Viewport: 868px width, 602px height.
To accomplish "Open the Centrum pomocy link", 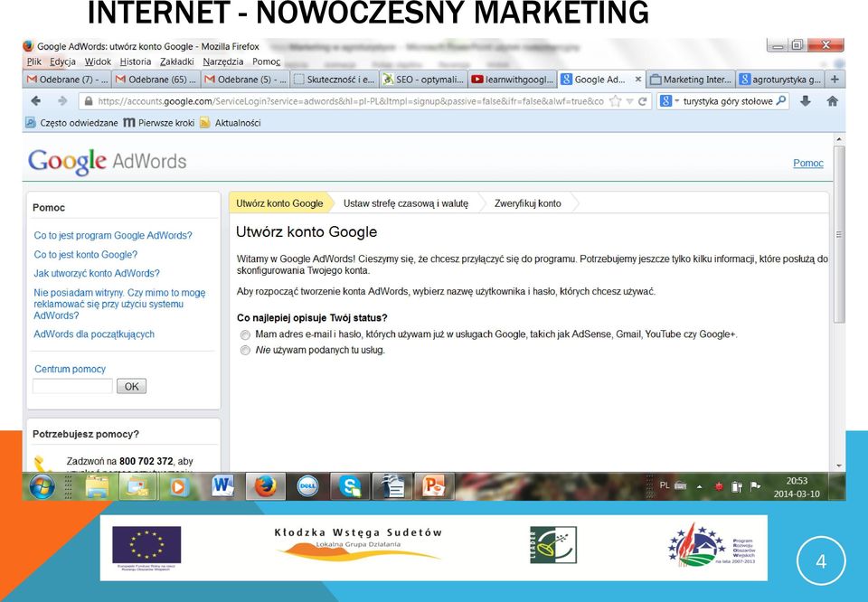I will 70,369.
